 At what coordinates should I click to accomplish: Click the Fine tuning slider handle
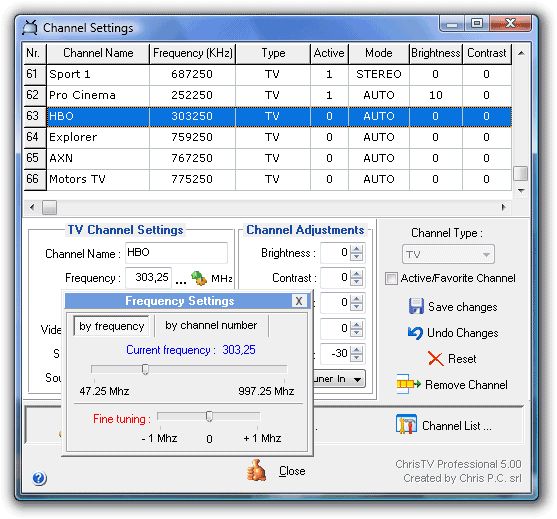(209, 416)
